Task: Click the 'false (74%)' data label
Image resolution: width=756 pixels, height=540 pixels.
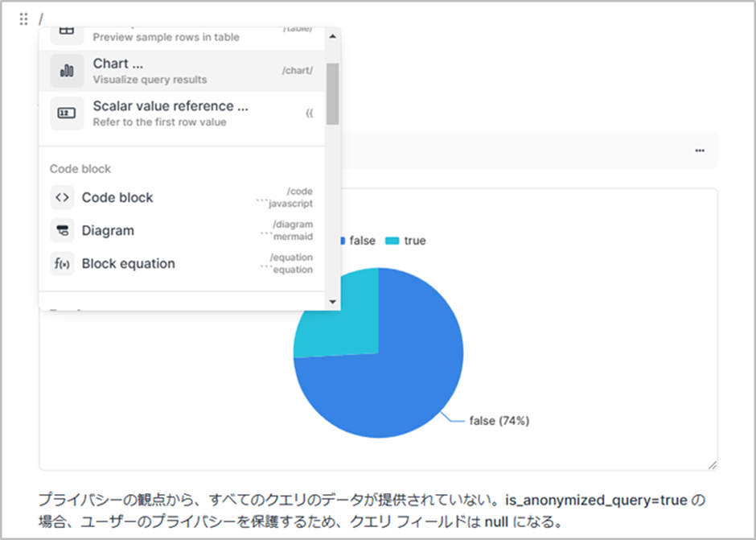Action: (x=499, y=421)
